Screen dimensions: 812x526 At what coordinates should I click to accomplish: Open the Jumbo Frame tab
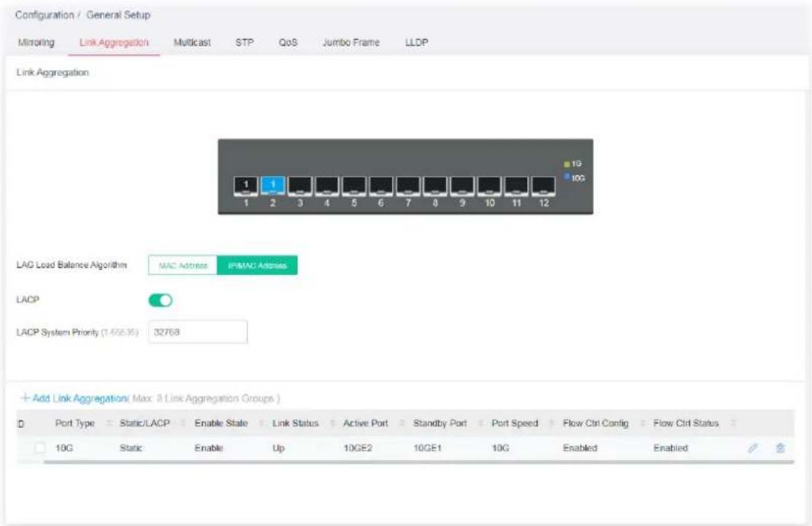pos(351,43)
